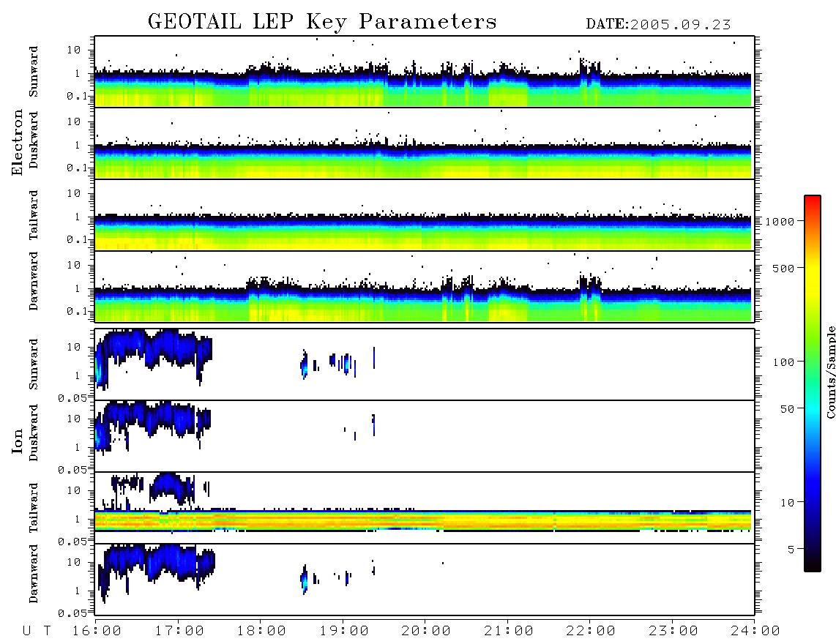Click the 21:00 time tick label
Viewport: 836px width, 644px height.
click(509, 632)
